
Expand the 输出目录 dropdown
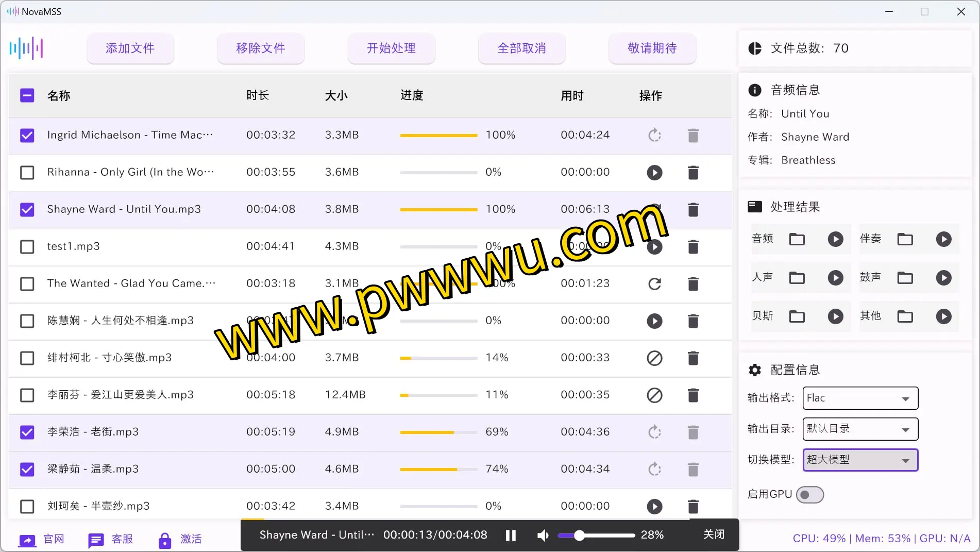860,429
